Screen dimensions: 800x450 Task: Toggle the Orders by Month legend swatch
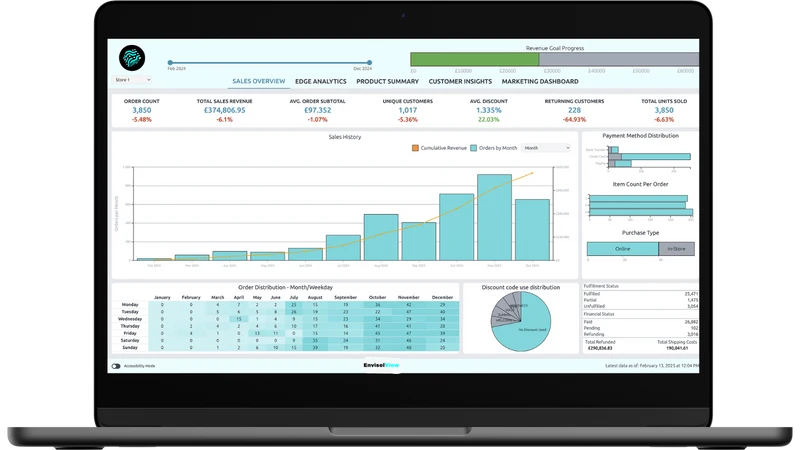[x=473, y=148]
